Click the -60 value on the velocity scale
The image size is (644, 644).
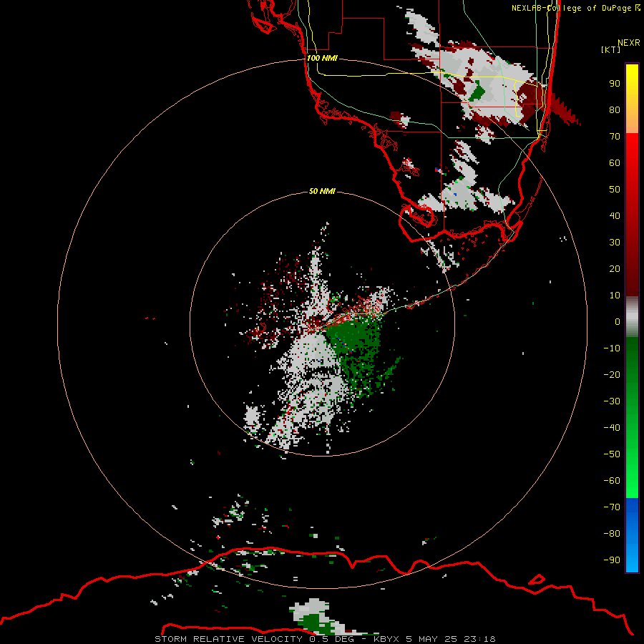tap(612, 481)
